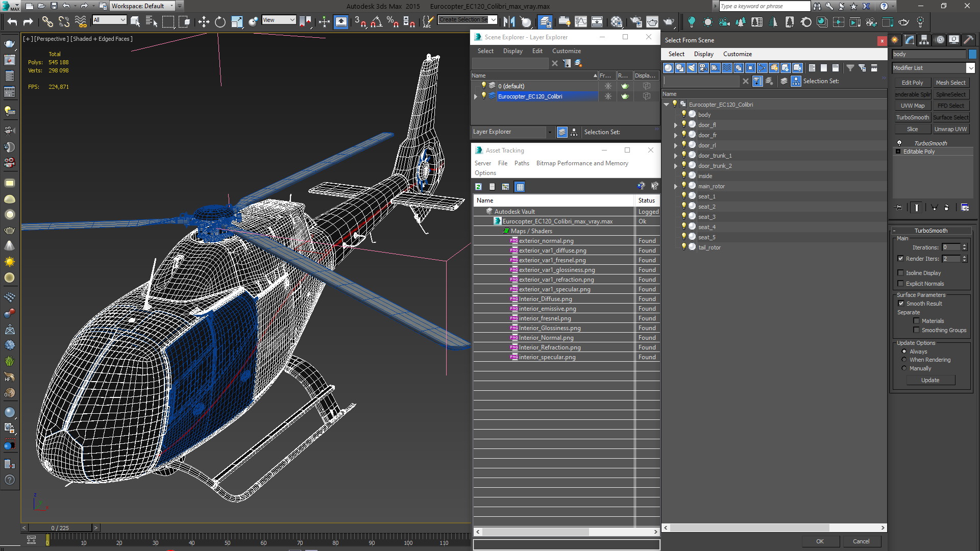Click the Undo arrow icon
This screenshot has width=980, height=551.
tap(12, 21)
